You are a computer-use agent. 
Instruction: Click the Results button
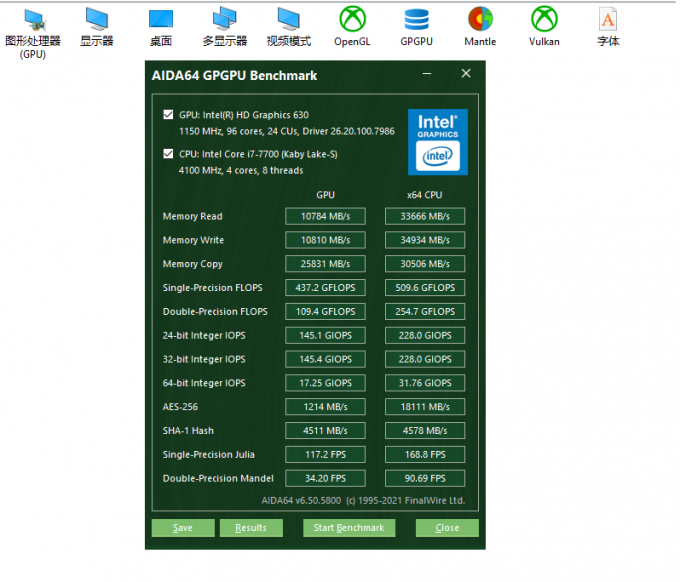[x=251, y=528]
